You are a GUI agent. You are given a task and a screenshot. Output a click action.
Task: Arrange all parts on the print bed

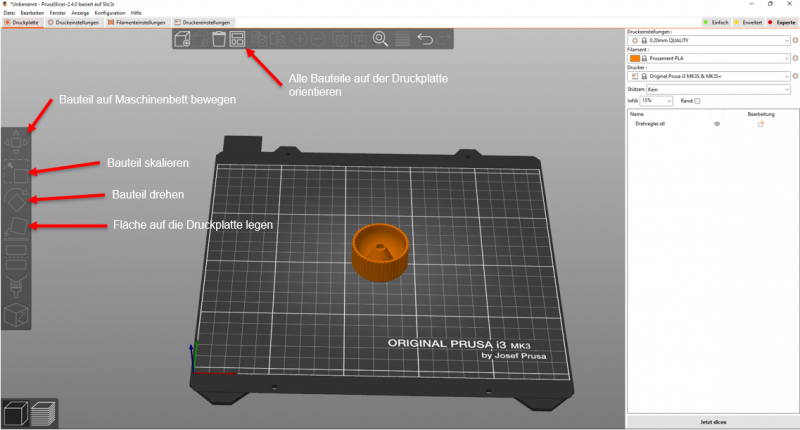coord(237,40)
